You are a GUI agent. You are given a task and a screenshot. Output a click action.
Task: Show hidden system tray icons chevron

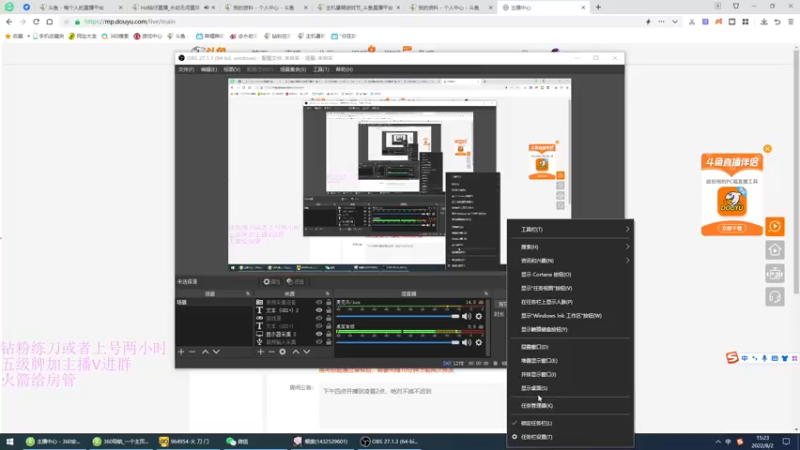718,442
